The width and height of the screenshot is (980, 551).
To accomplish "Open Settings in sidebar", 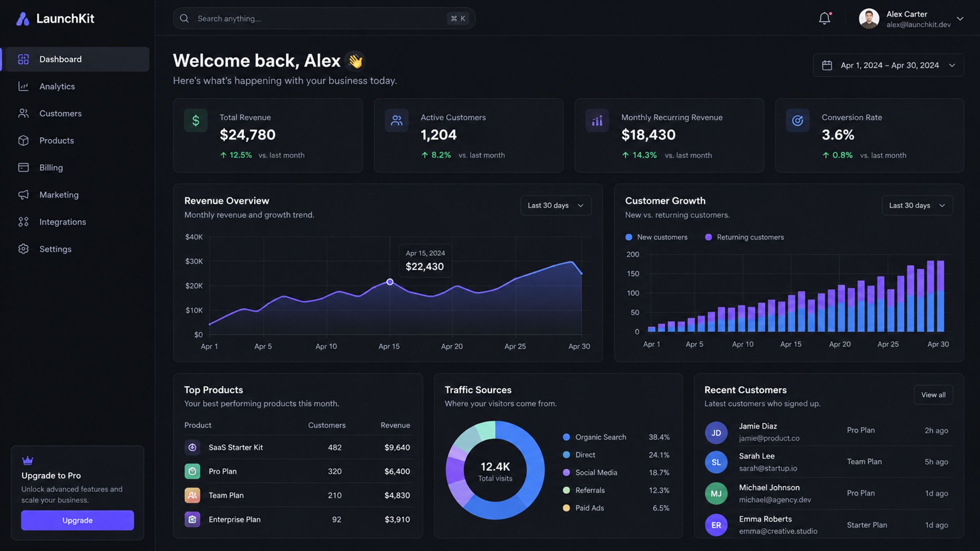I will point(77,249).
